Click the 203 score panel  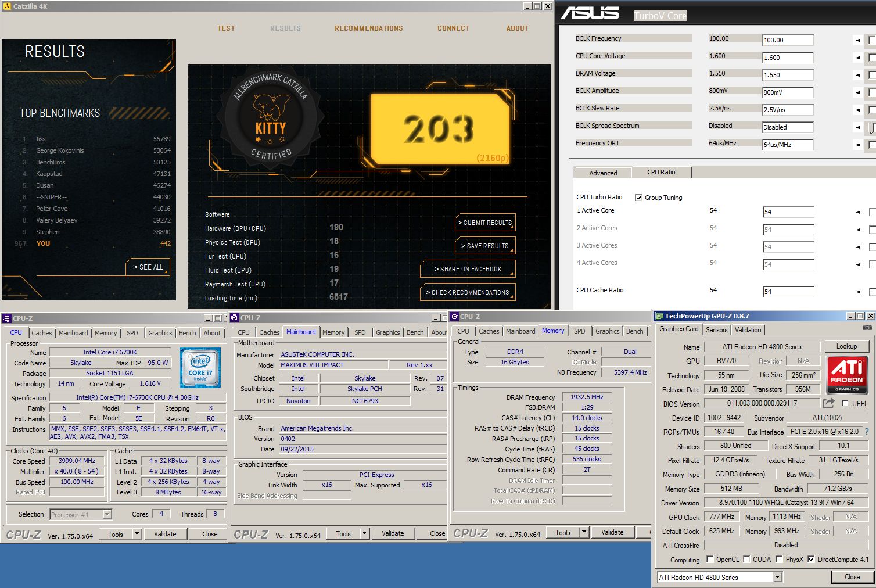440,129
